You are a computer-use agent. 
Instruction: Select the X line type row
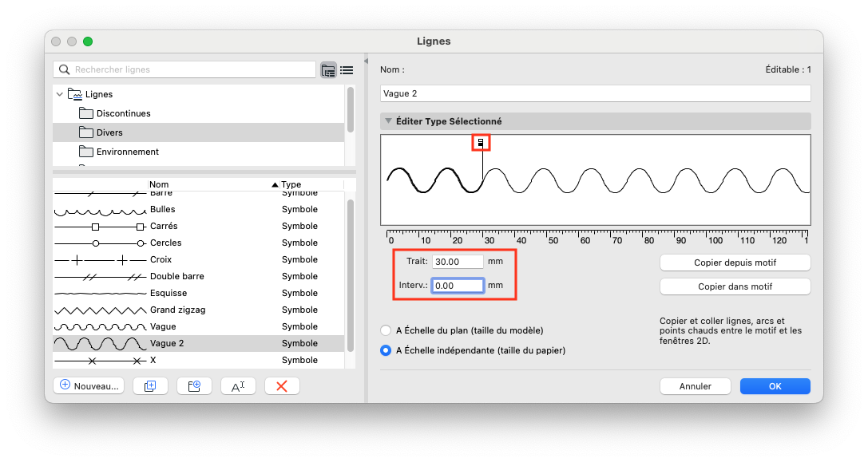tap(198, 360)
